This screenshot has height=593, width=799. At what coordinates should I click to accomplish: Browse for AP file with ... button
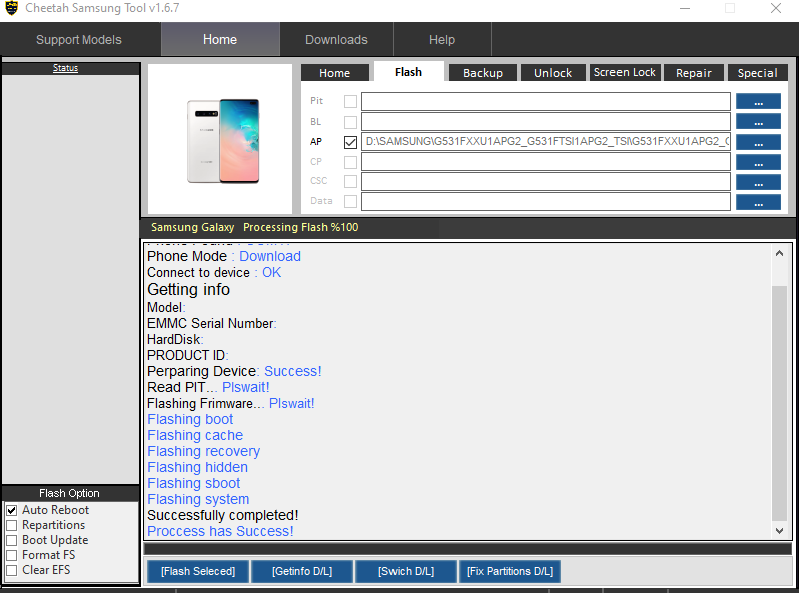pos(758,142)
